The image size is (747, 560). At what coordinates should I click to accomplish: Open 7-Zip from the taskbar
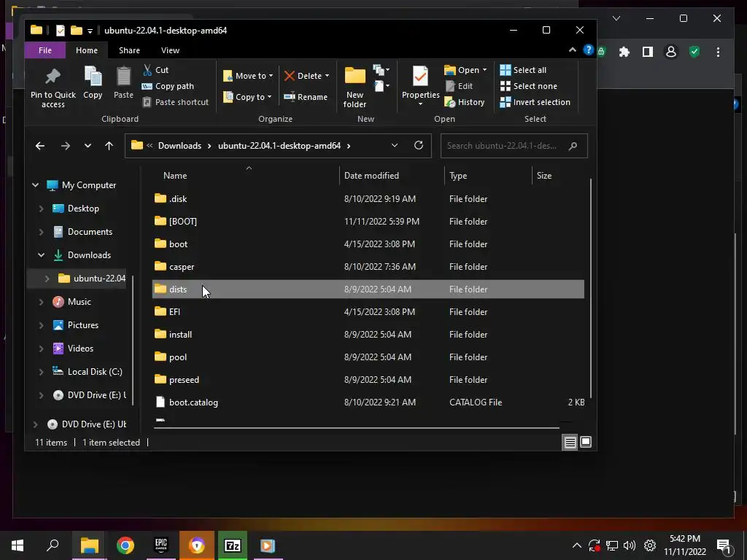pos(233,545)
